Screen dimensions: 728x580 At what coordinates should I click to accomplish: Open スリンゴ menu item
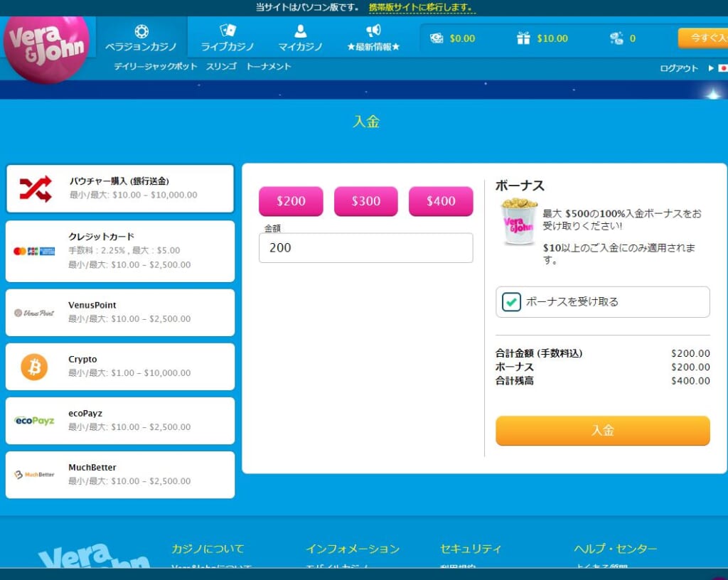pos(221,66)
